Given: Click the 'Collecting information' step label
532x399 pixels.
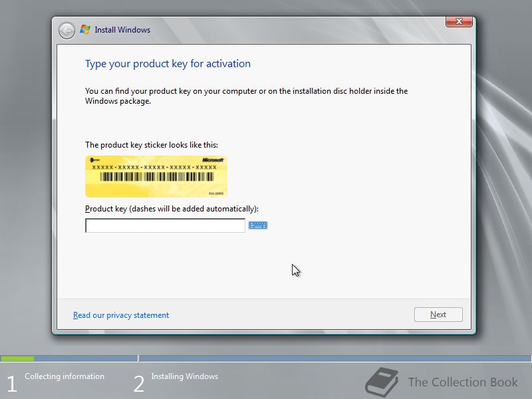Looking at the screenshot, I should tap(65, 376).
